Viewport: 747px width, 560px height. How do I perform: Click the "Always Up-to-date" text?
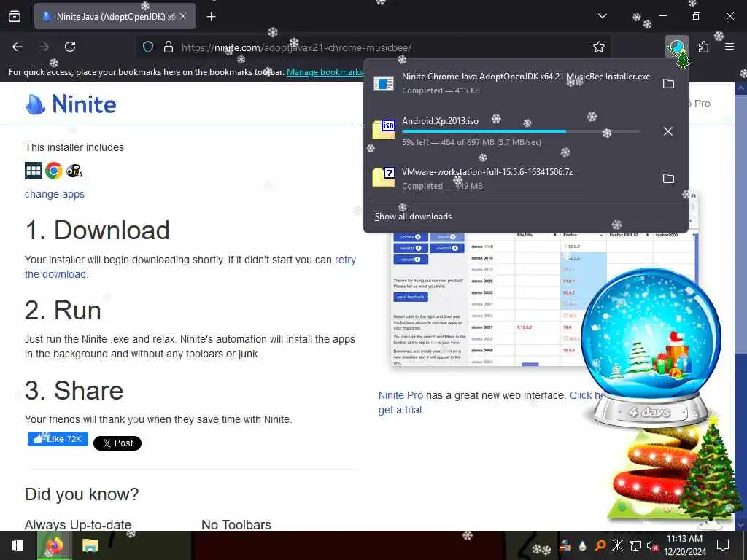point(78,524)
